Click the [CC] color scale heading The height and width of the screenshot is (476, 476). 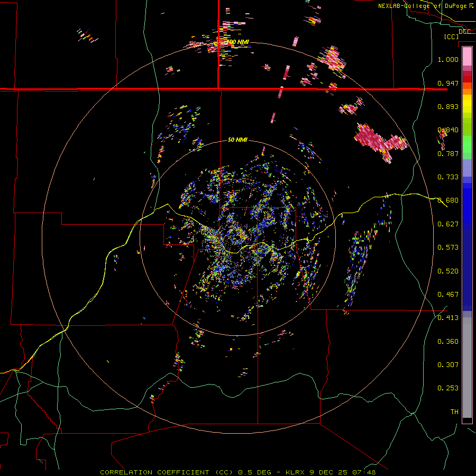[x=451, y=36]
